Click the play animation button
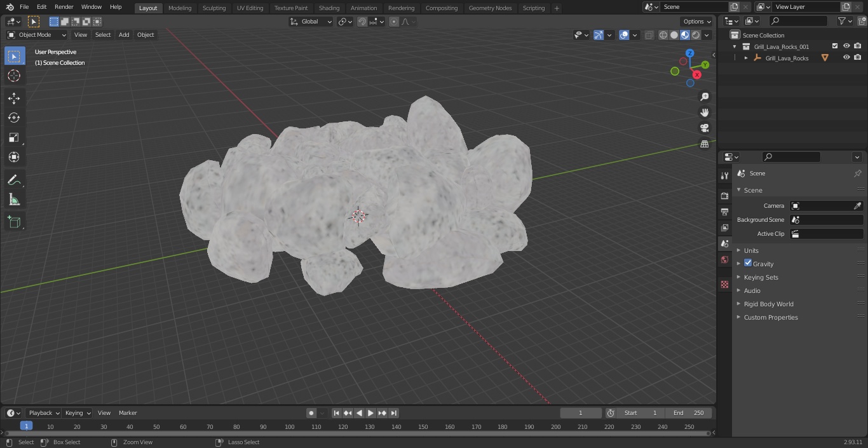The image size is (868, 448). point(370,413)
